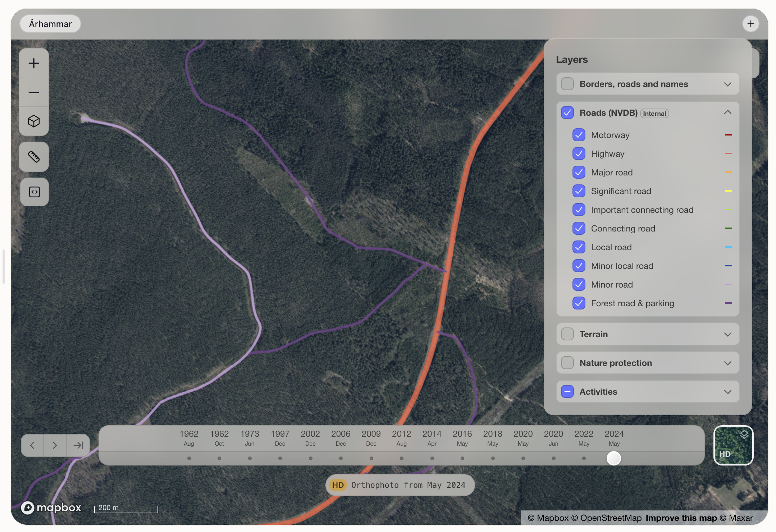Click the 2024 May timeline slider handle

click(614, 458)
